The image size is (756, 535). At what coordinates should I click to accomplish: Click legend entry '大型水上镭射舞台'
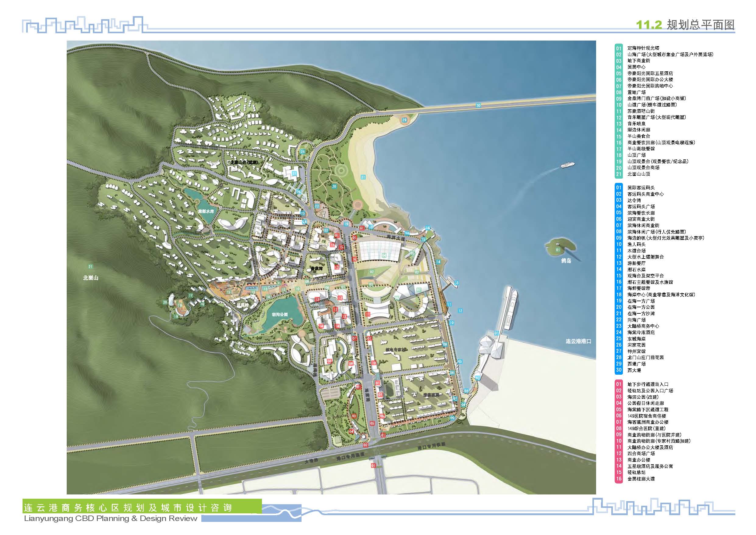645,257
